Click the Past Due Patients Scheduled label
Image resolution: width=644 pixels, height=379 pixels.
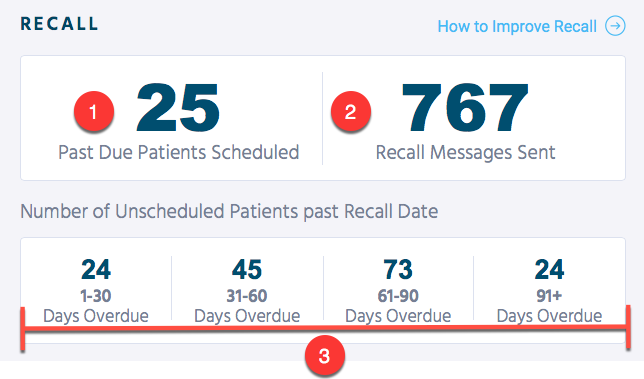(x=179, y=152)
